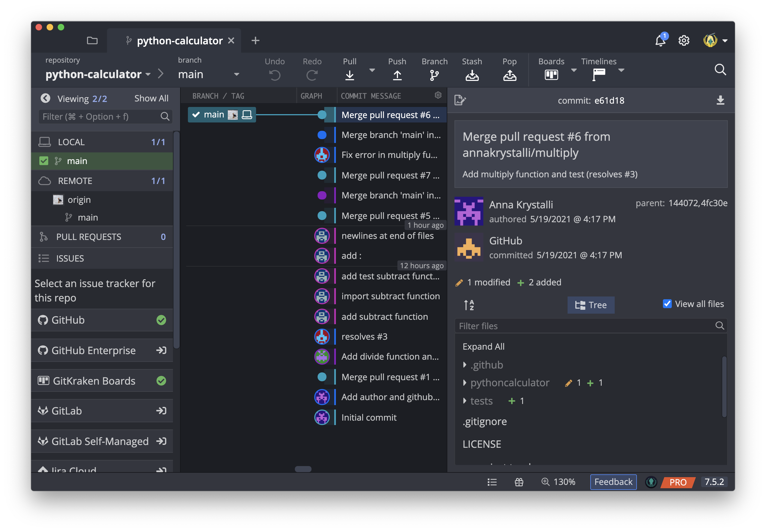Screen dimensions: 766x532
Task: Click the download icon beside commit e61d18
Action: click(x=720, y=100)
